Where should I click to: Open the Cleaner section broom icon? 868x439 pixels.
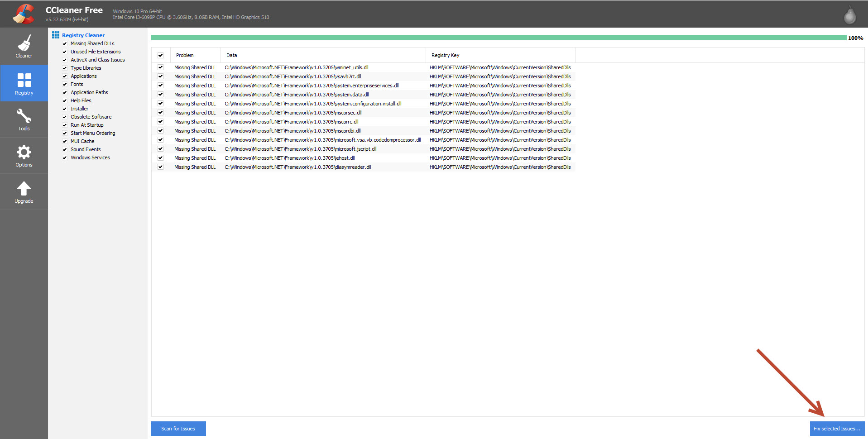(x=24, y=43)
